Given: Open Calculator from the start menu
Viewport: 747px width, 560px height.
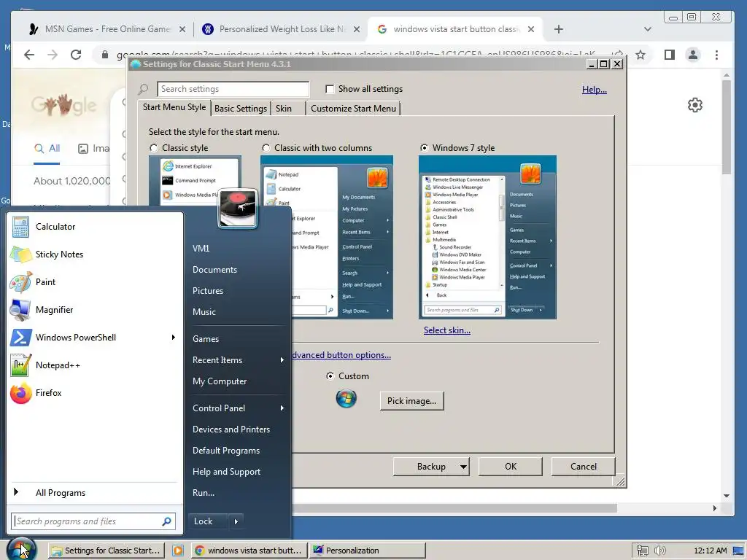Looking at the screenshot, I should [94, 227].
